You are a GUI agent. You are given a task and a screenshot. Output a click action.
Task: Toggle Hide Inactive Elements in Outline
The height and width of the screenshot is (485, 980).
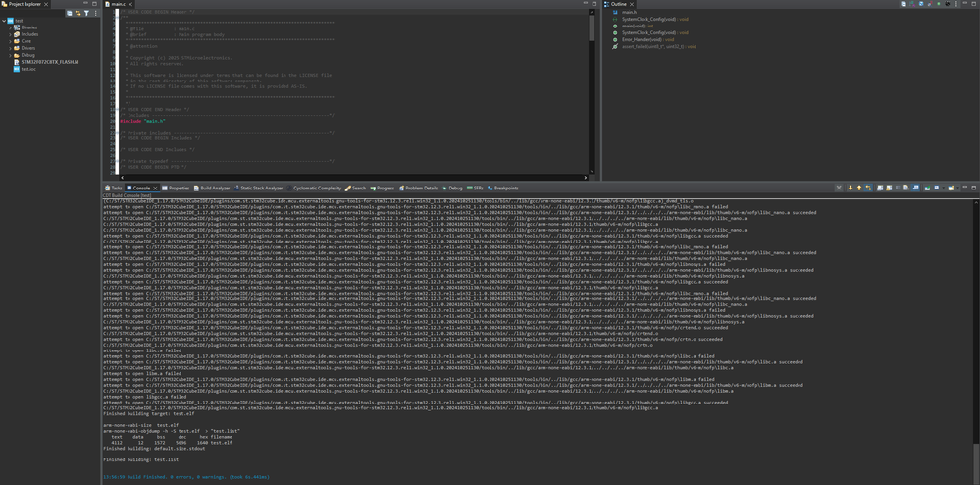click(947, 4)
